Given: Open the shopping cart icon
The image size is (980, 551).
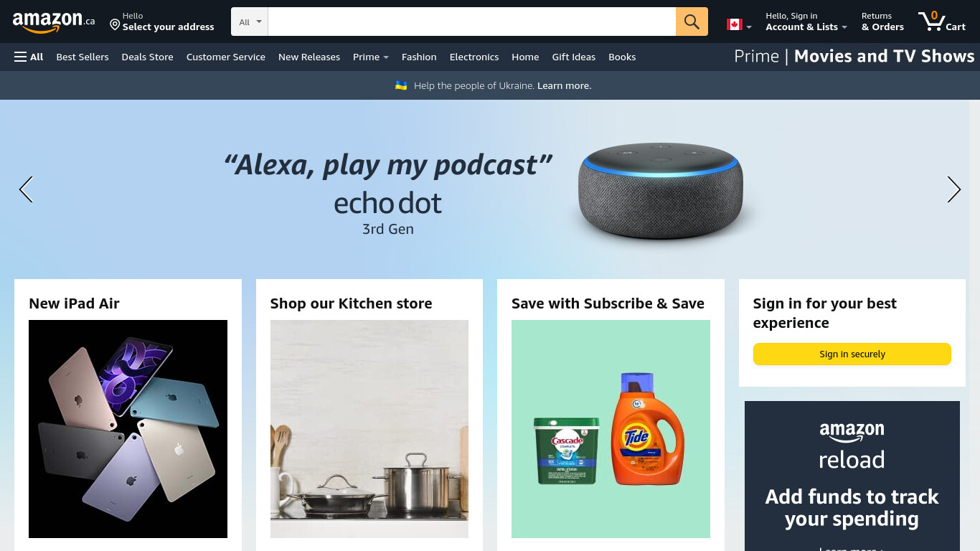Looking at the screenshot, I should pos(942,22).
